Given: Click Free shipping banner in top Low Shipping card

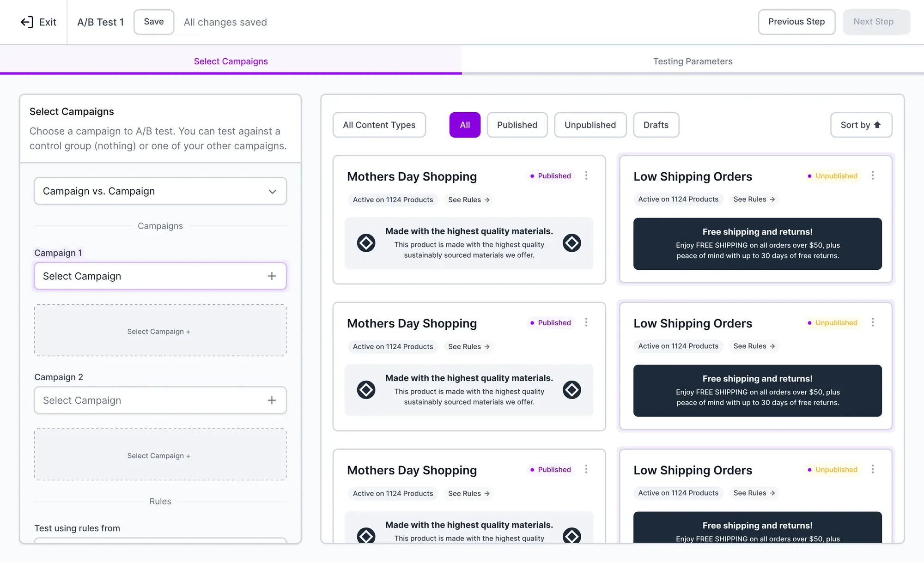Looking at the screenshot, I should click(x=757, y=244).
